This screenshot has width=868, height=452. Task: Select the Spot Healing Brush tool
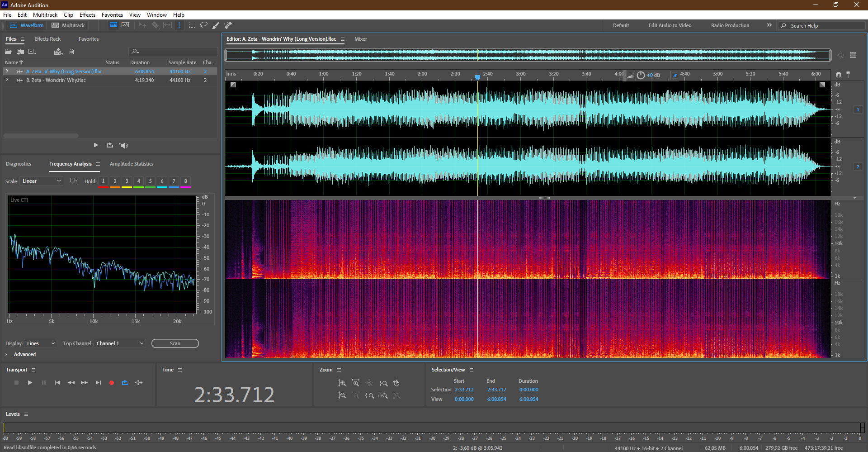pos(228,25)
